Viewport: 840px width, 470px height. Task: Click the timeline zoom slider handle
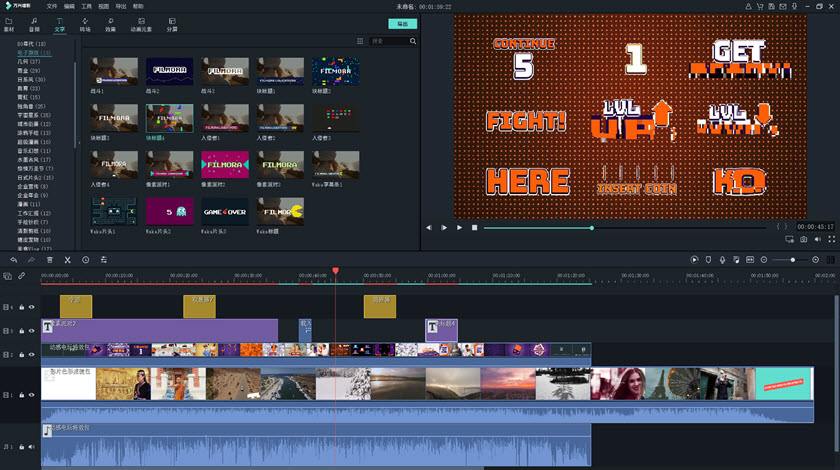pos(792,260)
